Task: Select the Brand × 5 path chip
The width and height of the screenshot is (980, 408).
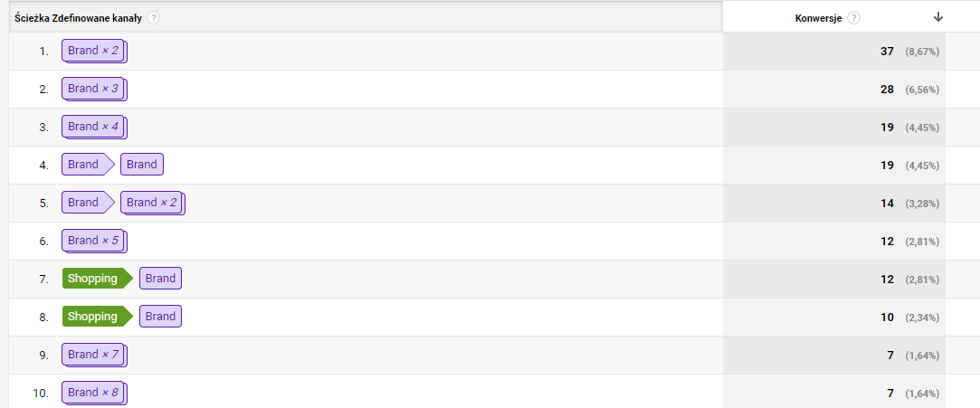Action: tap(94, 242)
